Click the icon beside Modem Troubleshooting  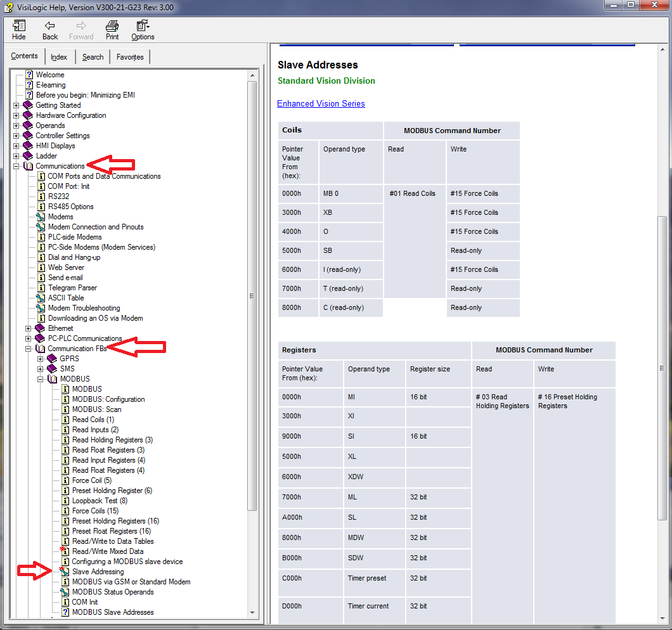pos(41,308)
